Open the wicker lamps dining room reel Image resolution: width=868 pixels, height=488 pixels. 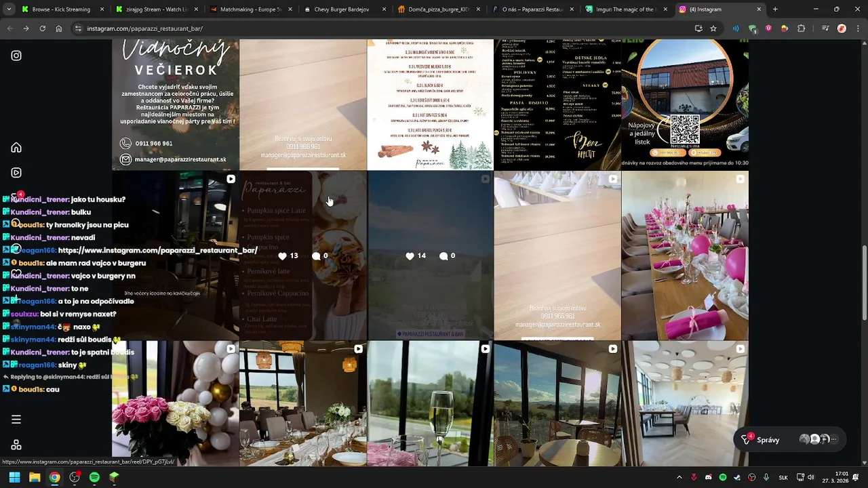pyautogui.click(x=303, y=404)
